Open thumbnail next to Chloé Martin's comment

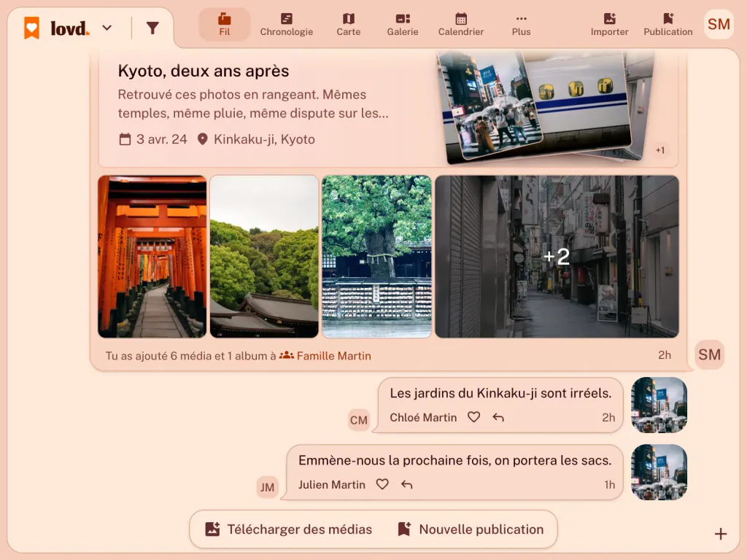click(659, 405)
